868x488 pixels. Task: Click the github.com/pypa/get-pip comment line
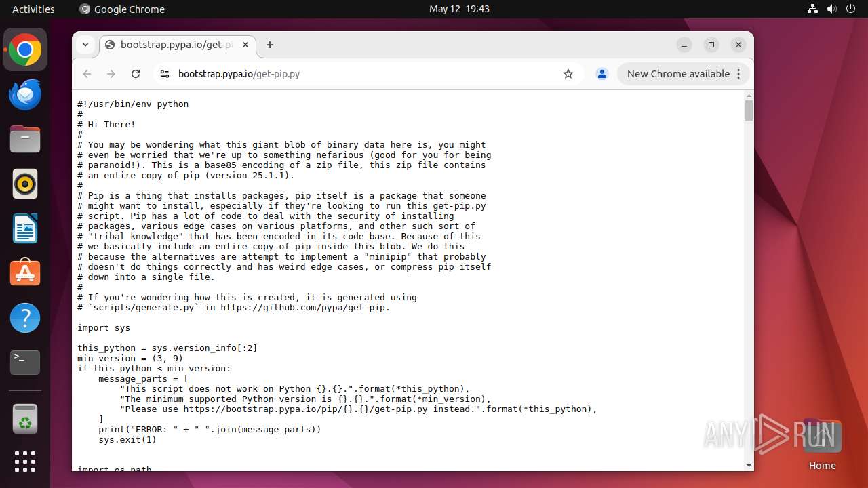click(234, 308)
